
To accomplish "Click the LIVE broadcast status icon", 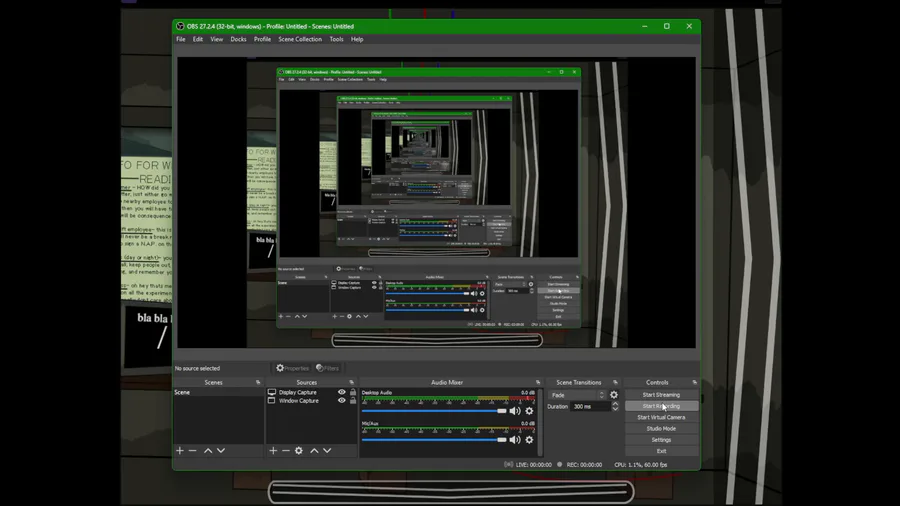I will coord(508,465).
